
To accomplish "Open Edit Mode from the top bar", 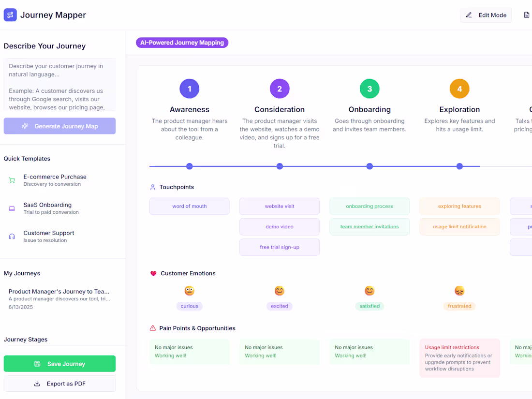I will coord(486,15).
